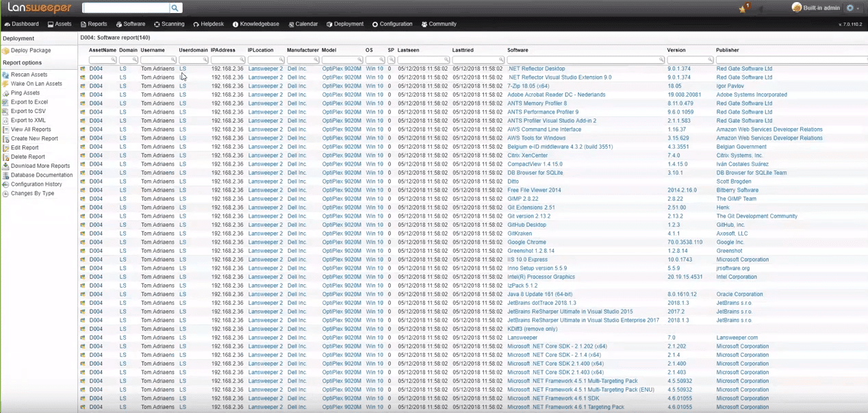This screenshot has height=413, width=868.
Task: Open the Configuration menu
Action: (392, 24)
